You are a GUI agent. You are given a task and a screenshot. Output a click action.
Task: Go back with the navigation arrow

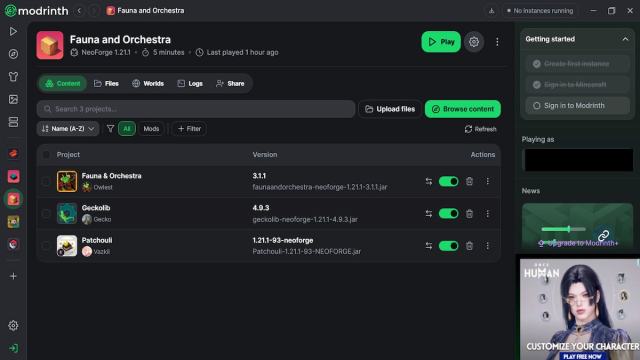point(80,11)
